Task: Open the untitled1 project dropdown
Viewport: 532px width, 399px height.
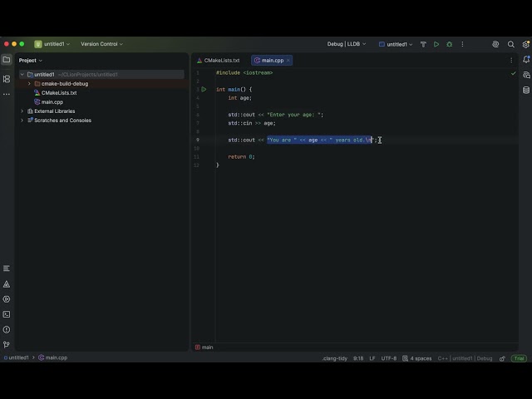Action: pos(52,44)
